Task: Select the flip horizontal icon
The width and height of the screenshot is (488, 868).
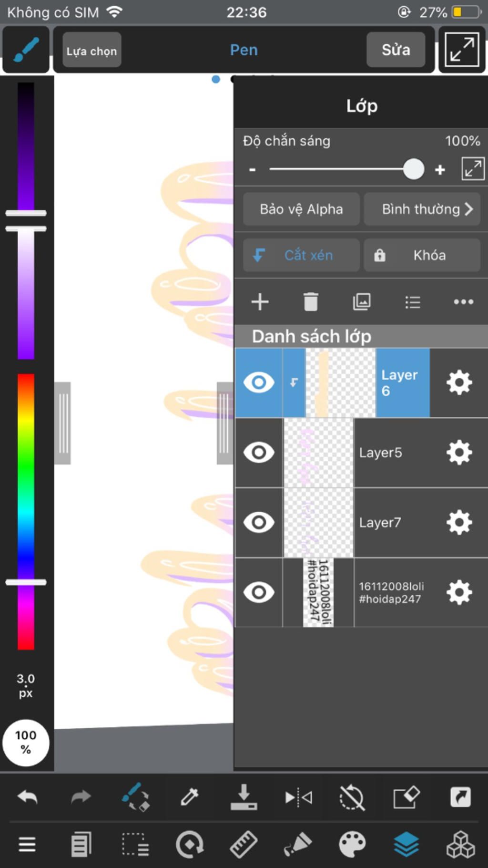Action: click(x=298, y=797)
